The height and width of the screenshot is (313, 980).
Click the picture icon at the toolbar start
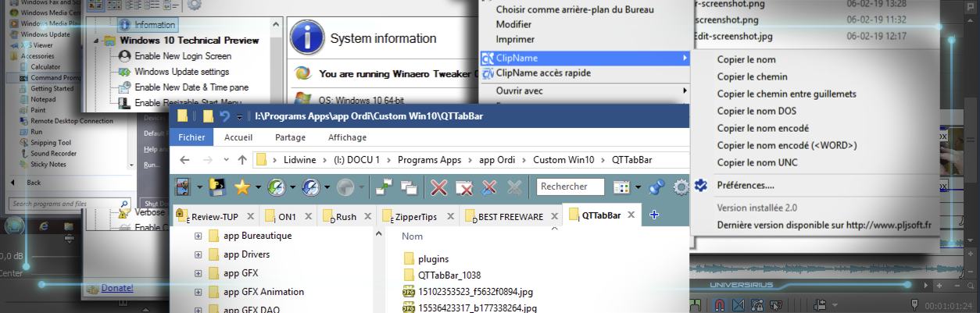[183, 187]
